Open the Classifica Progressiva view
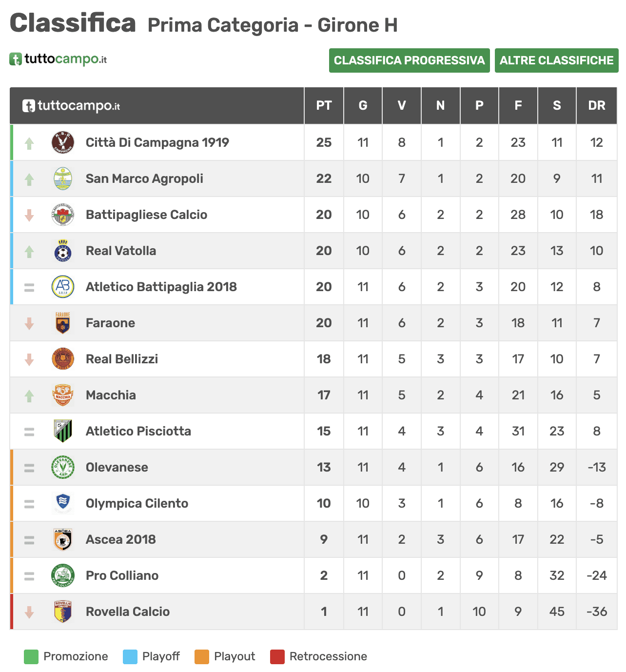The image size is (626, 672). [x=410, y=60]
